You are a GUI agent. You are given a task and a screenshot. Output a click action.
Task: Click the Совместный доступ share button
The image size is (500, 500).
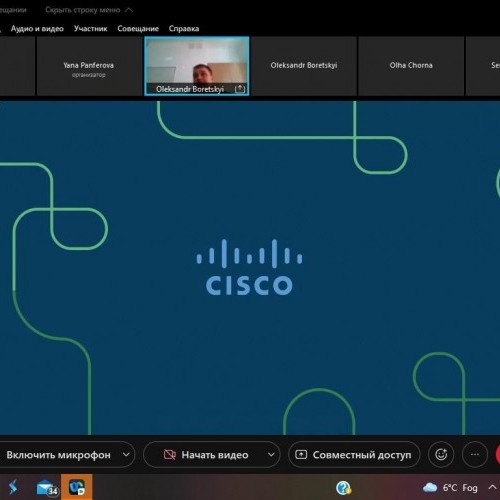click(354, 455)
